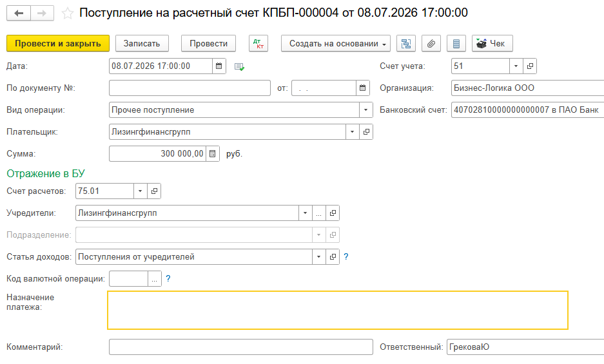Viewport: 604px width, 364px height.
Task: Open the document structure (related documents) icon
Action: (x=406, y=44)
